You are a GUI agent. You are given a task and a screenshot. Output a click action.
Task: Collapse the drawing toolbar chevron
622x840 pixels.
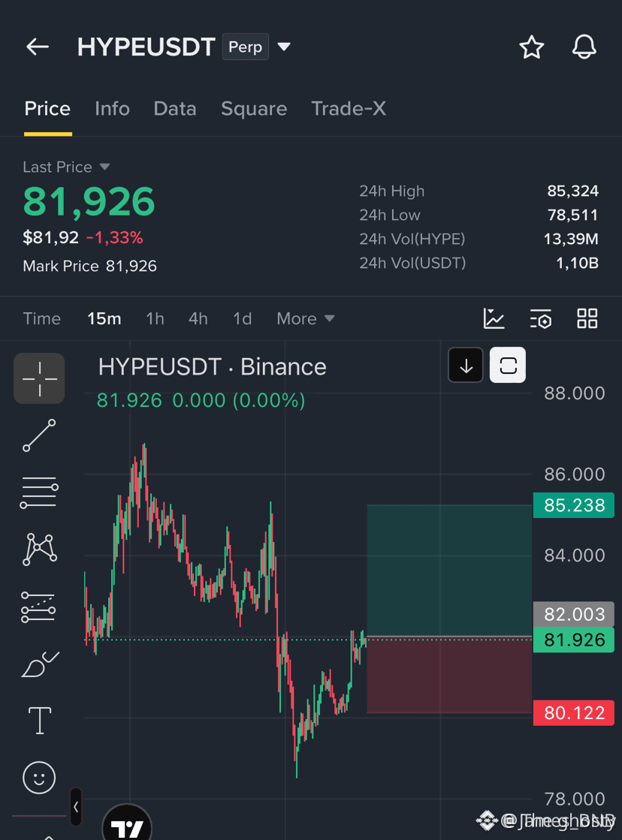click(76, 807)
